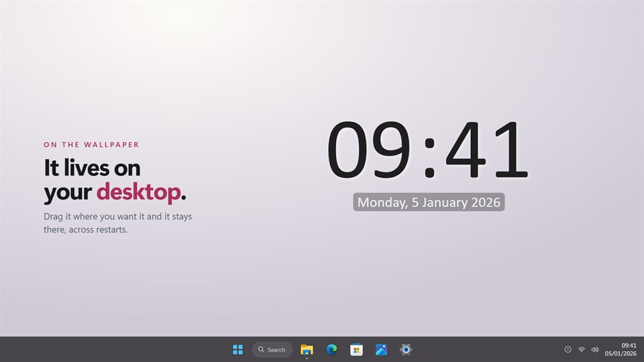This screenshot has height=362, width=644.
Task: Click the 'It lives on your desktop.' headline
Action: [x=115, y=180]
